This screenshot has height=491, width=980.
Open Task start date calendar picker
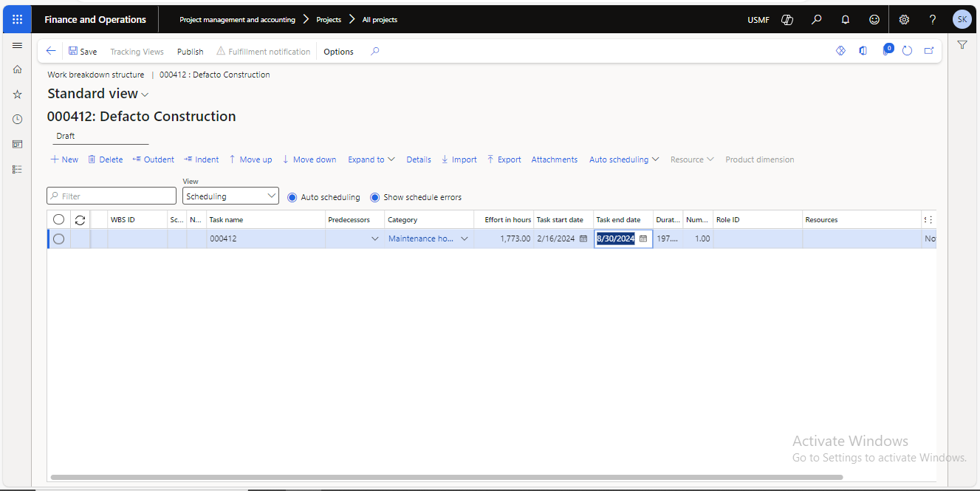point(583,238)
